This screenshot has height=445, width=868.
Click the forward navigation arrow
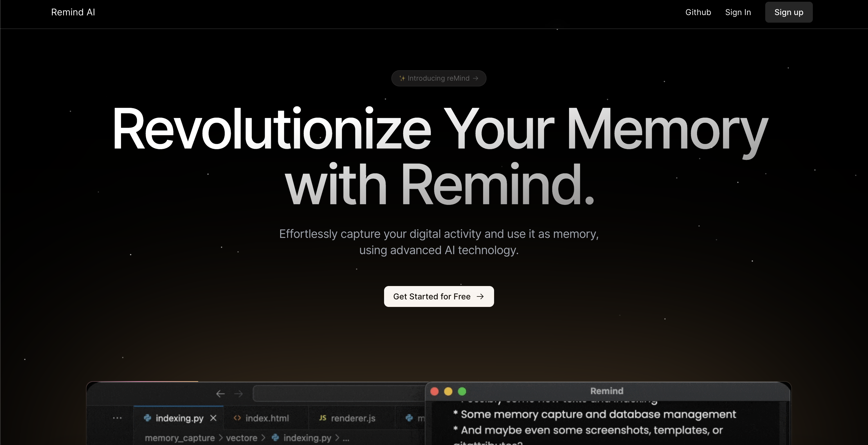pyautogui.click(x=239, y=393)
